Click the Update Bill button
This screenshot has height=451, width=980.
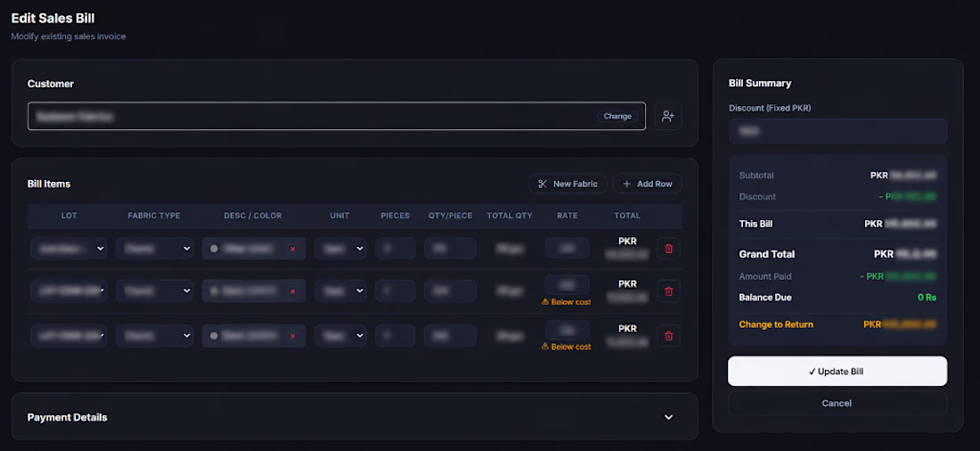[837, 371]
